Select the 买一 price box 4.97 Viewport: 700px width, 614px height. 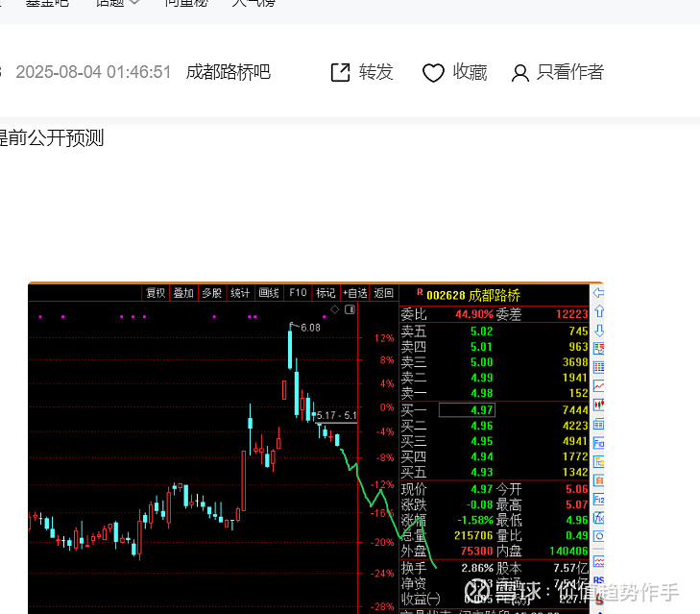[467, 409]
